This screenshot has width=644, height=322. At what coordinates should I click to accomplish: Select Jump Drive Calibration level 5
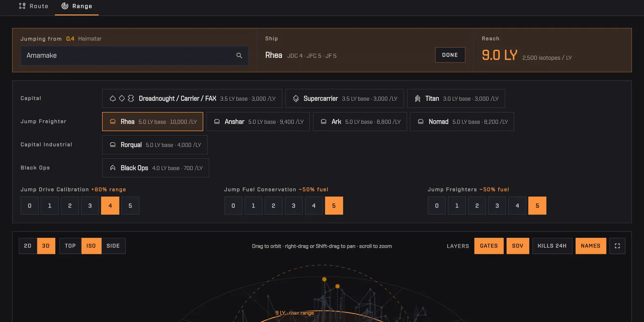click(130, 206)
